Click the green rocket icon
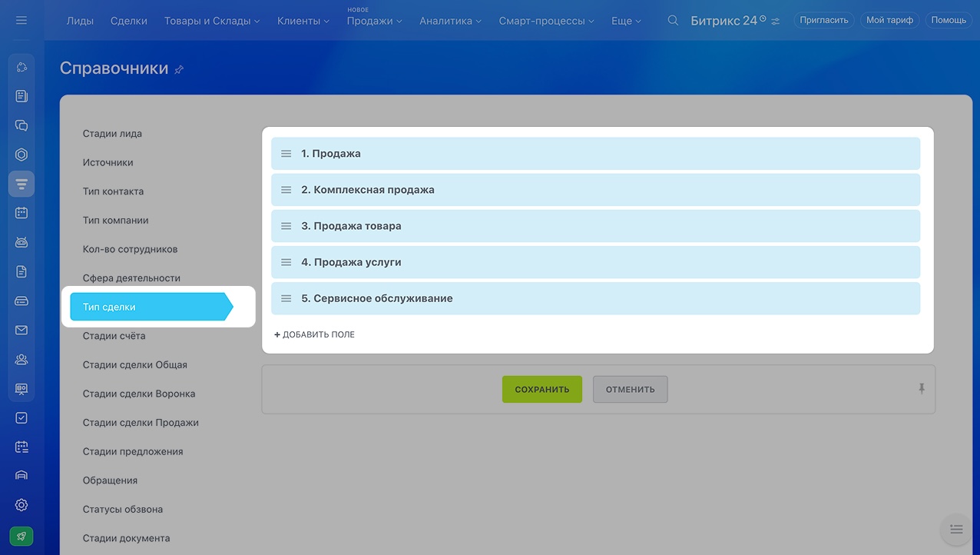Viewport: 980px width, 555px height. coord(22,537)
